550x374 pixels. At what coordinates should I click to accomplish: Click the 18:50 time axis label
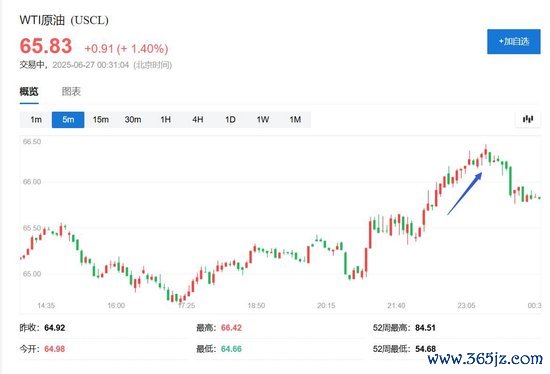coord(256,306)
